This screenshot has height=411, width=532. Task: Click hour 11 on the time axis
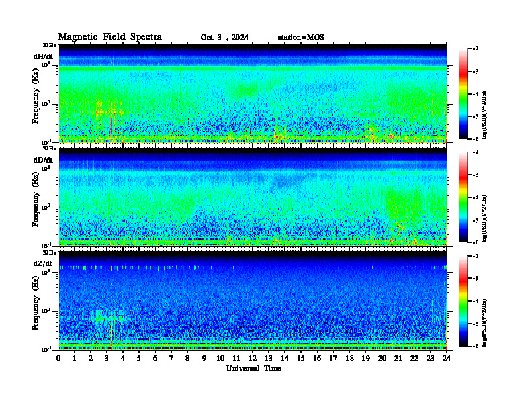[236, 358]
